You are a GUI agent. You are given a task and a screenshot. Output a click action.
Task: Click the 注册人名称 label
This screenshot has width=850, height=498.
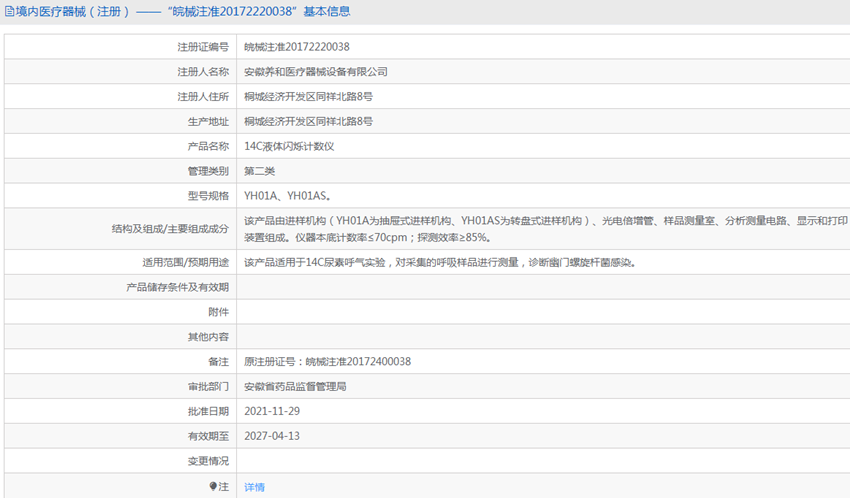203,72
